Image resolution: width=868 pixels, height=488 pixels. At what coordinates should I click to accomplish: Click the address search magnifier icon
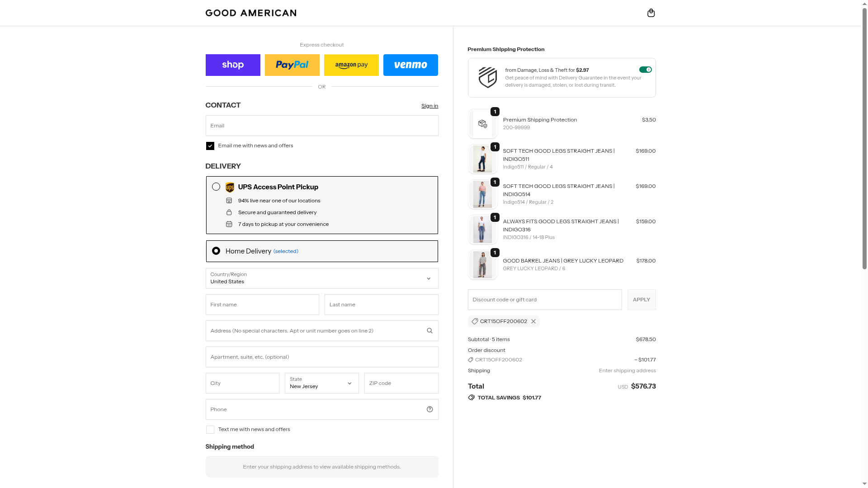coord(429,331)
